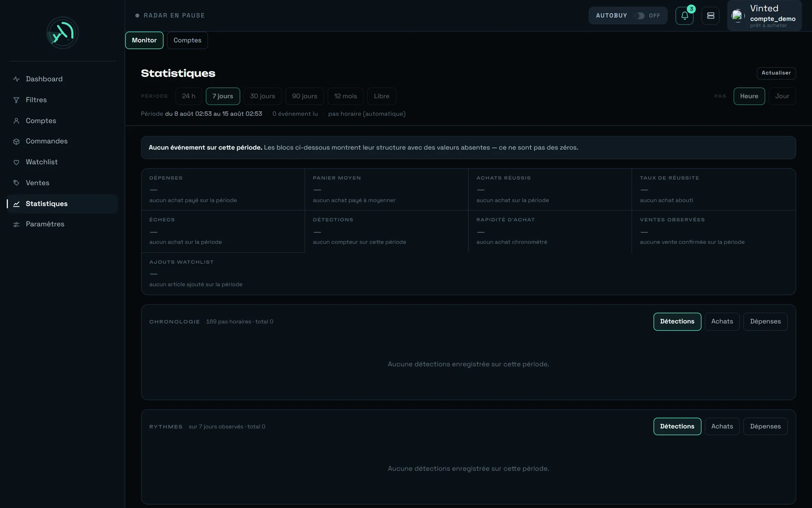Screen dimensions: 812x508
Task: Open the Dashboard page
Action: [x=62, y=79]
